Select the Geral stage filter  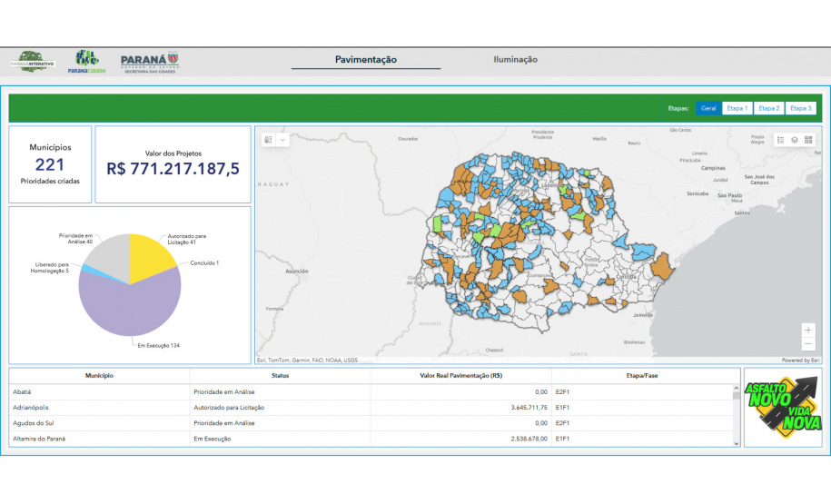click(x=708, y=108)
